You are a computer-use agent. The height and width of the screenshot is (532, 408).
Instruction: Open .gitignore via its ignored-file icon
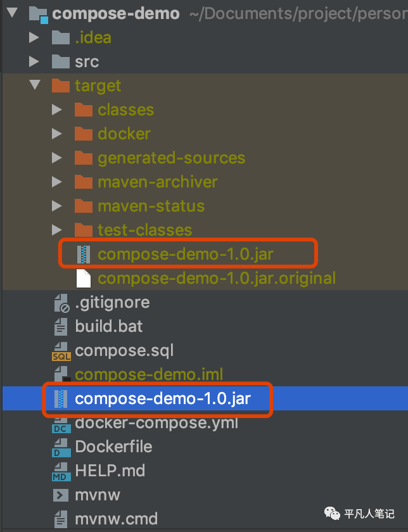click(x=61, y=302)
